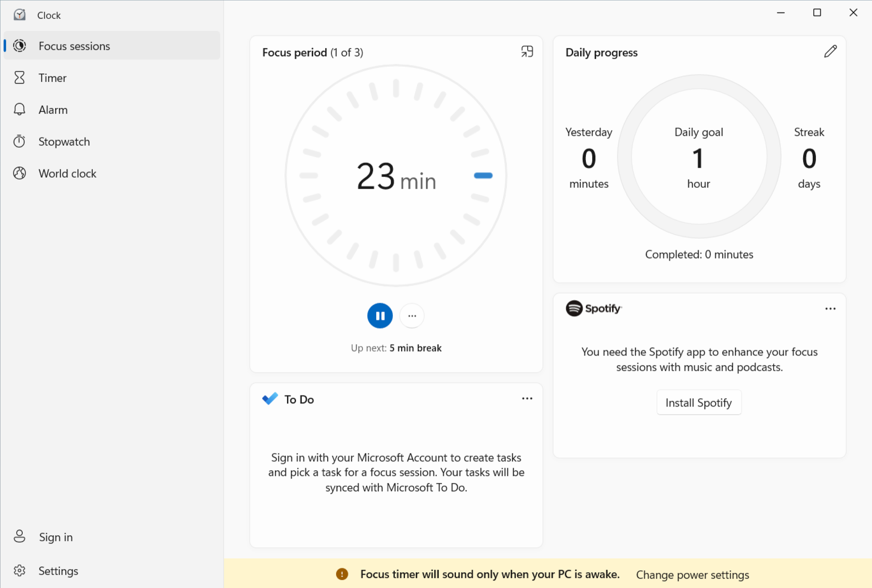Click the Sign in person icon
The image size is (872, 588).
pyautogui.click(x=20, y=537)
